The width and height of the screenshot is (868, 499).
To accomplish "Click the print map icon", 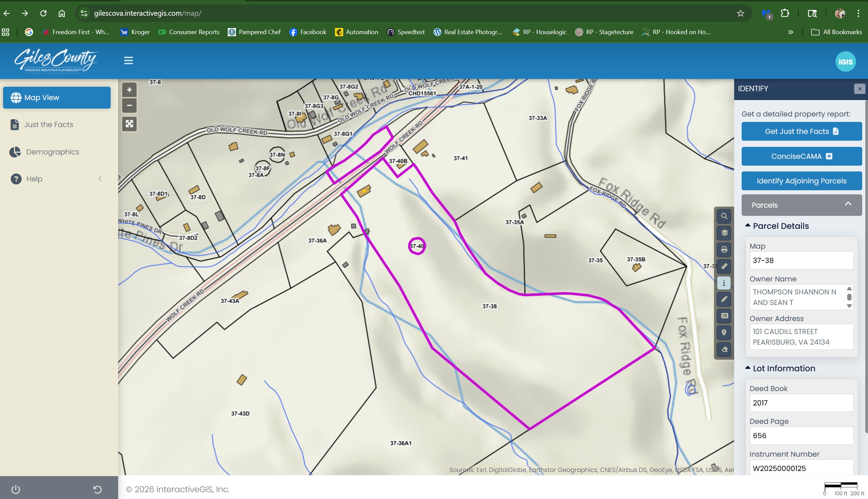I will pos(724,249).
